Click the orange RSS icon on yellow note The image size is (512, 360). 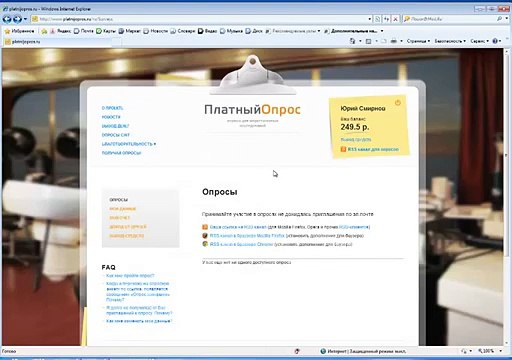(343, 149)
